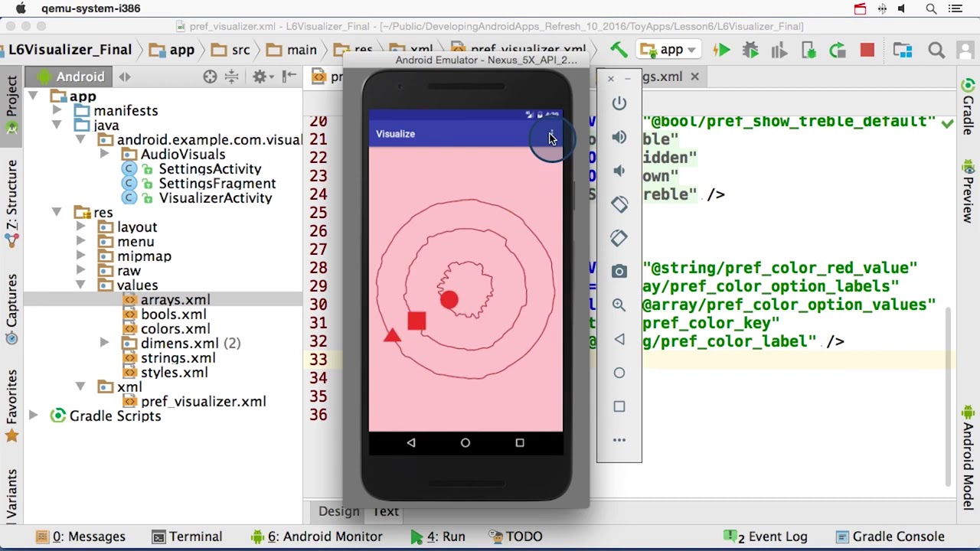This screenshot has width=980, height=551.
Task: Click the emulator zoom magnifier icon
Action: coord(619,305)
